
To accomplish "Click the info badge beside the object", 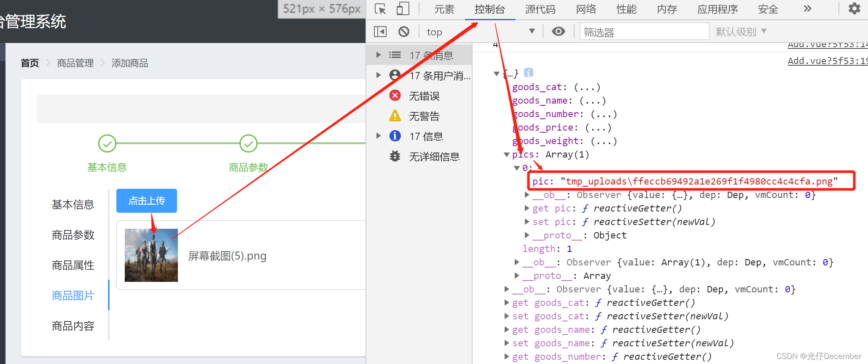I will (528, 73).
